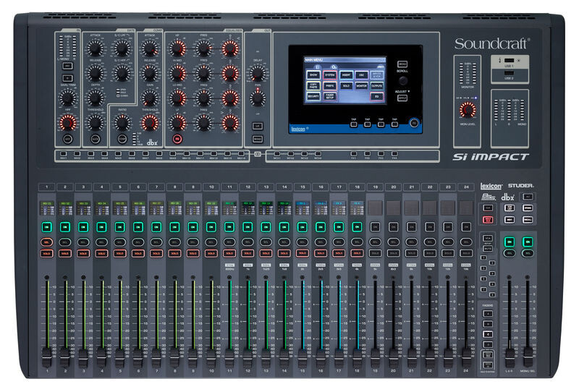579x392 pixels.
Task: Toggle the green ON button above the L&R fader
Action: pyautogui.click(x=510, y=242)
